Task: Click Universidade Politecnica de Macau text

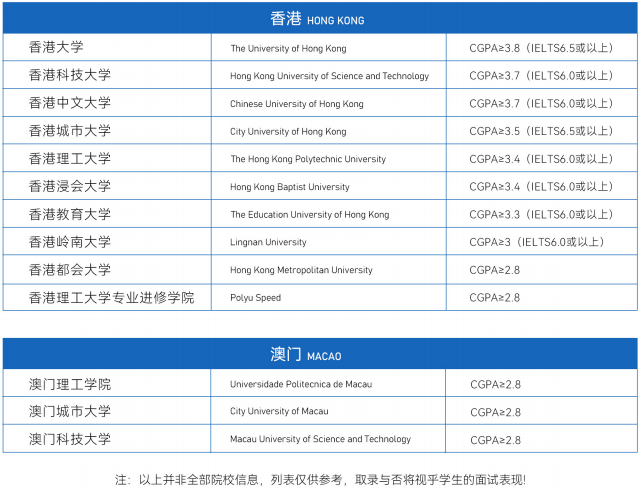Action: (x=304, y=384)
